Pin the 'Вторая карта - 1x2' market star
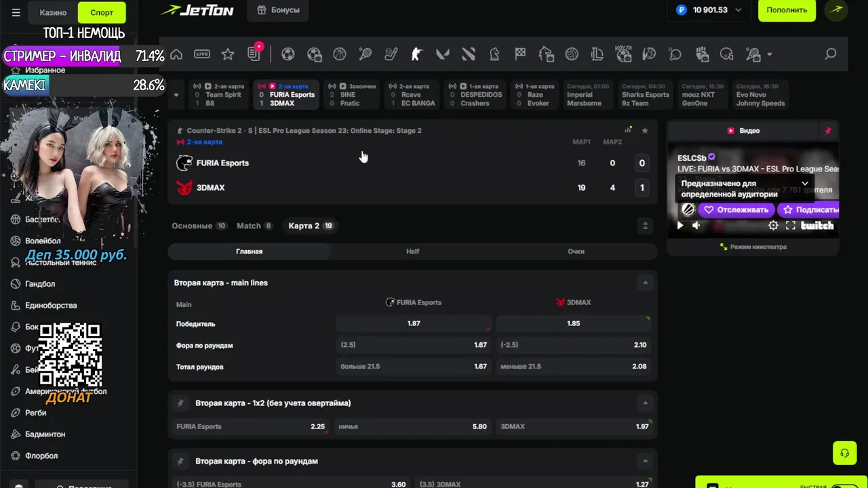The image size is (868, 488). click(180, 403)
